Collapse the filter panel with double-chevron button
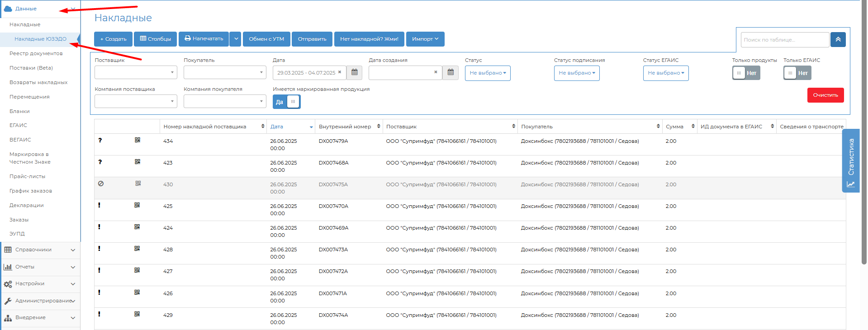Screen dimensions: 868x330 (x=838, y=40)
